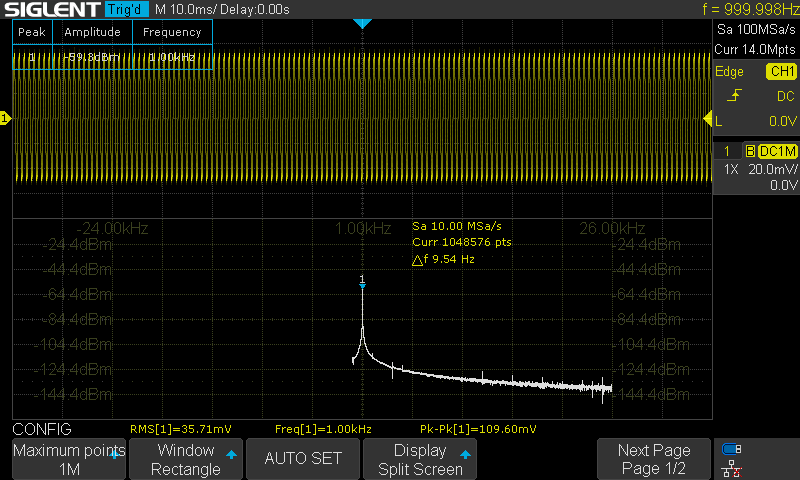Open the Window Rectangle selection menu
The image size is (800, 480).
pyautogui.click(x=186, y=459)
